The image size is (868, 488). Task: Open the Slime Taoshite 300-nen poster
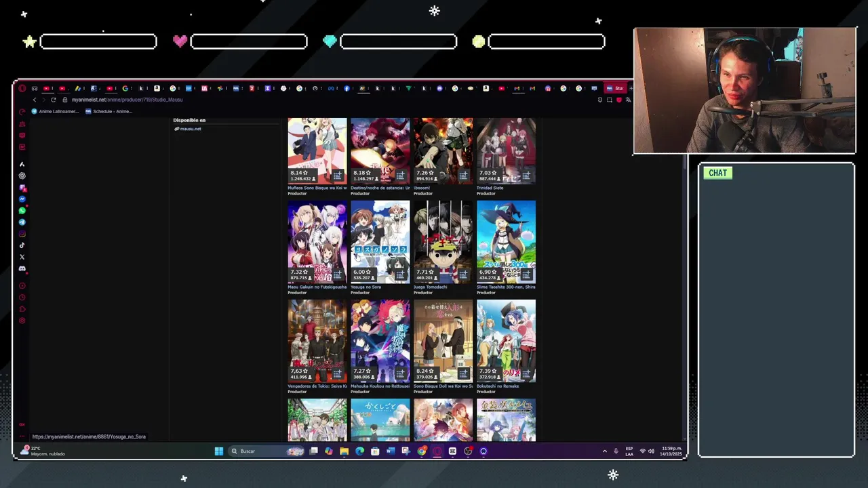506,242
